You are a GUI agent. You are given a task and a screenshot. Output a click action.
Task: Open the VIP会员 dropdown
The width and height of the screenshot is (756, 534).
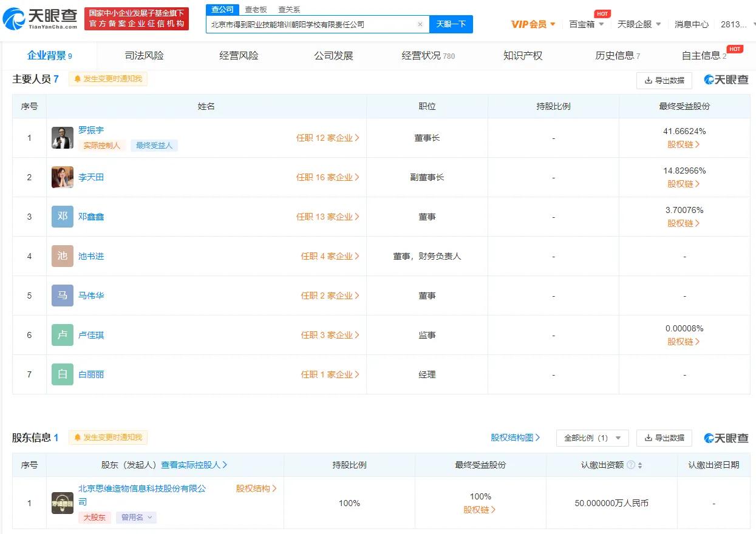[x=533, y=24]
